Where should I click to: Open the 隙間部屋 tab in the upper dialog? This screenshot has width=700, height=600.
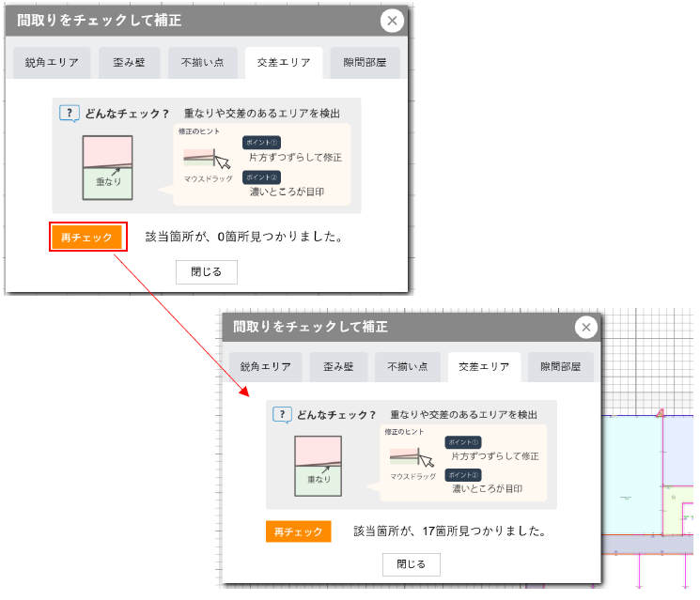click(365, 65)
